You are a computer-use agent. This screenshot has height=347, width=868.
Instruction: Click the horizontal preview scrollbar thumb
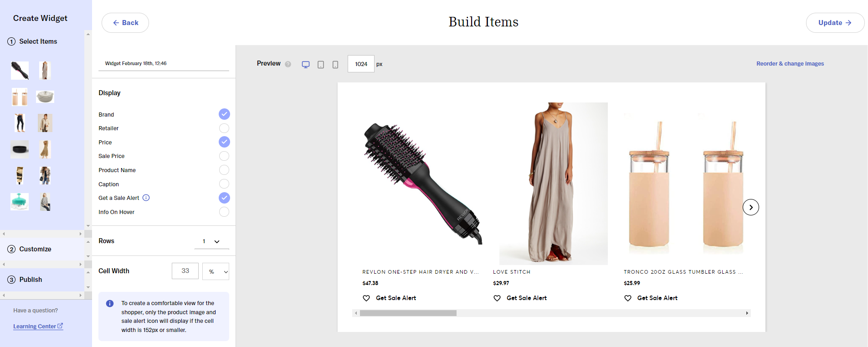click(x=408, y=313)
